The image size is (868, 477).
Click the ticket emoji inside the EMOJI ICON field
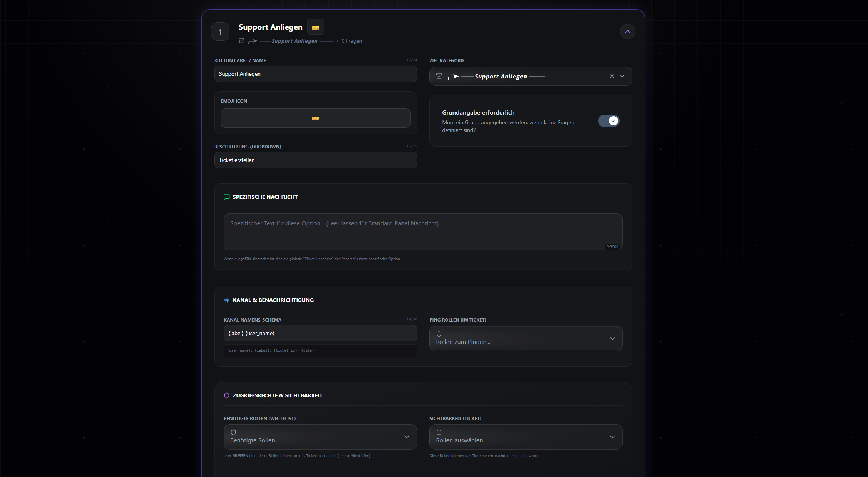[x=315, y=118]
